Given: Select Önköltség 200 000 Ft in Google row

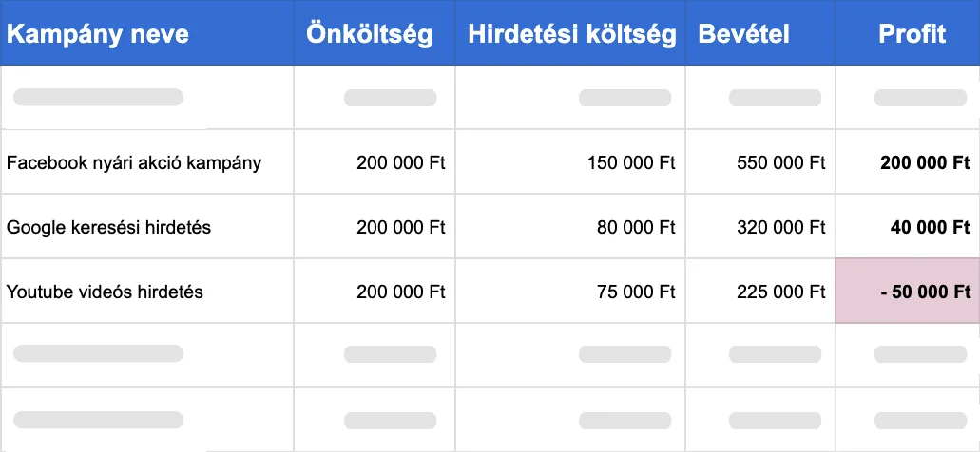Looking at the screenshot, I should tap(375, 227).
